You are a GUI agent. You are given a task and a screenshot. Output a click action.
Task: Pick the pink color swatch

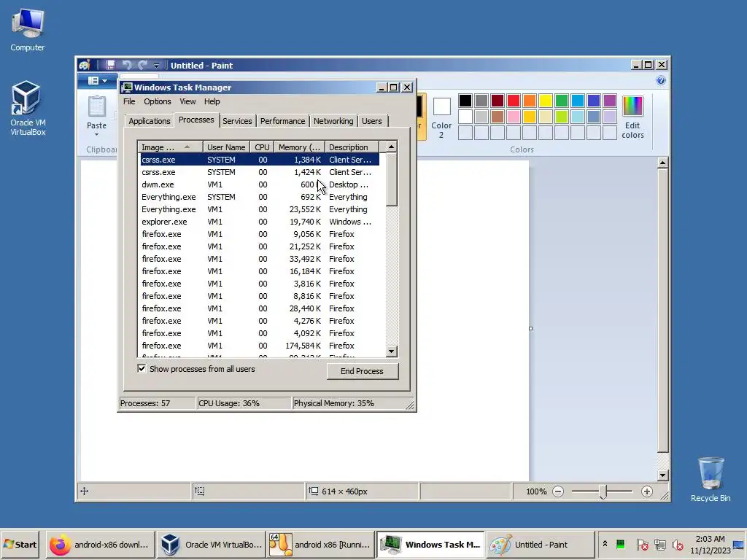[514, 117]
